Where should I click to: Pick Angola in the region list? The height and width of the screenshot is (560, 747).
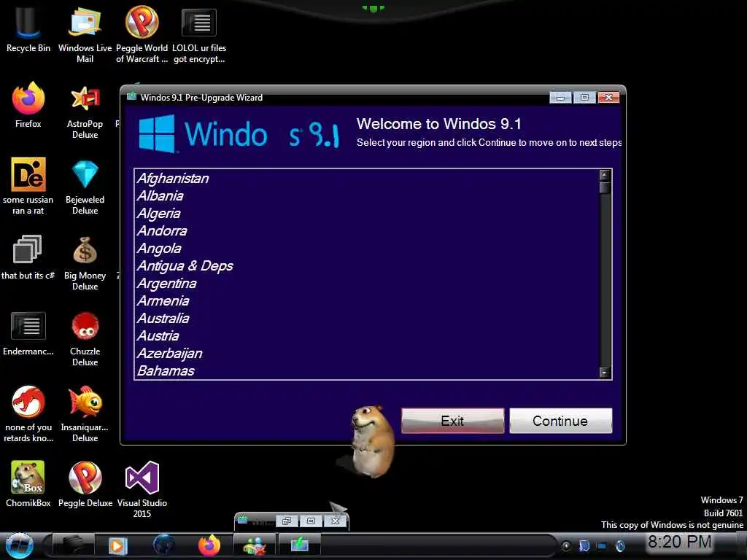(366, 249)
